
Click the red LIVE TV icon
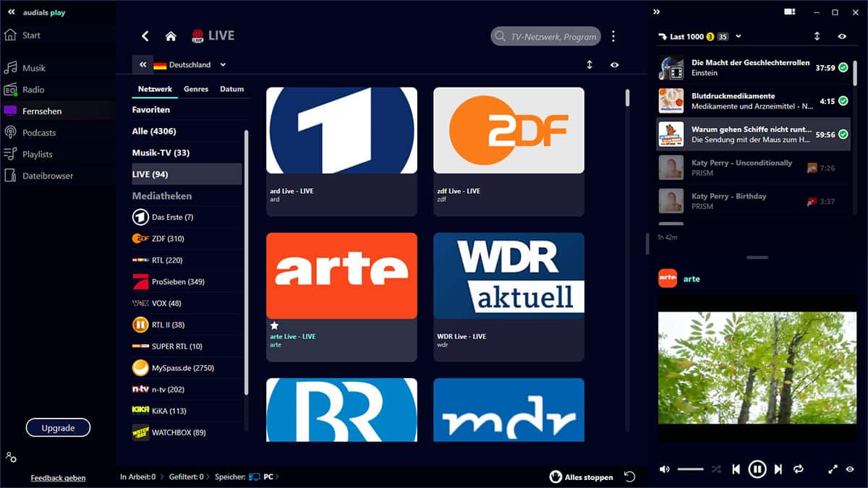pyautogui.click(x=197, y=36)
